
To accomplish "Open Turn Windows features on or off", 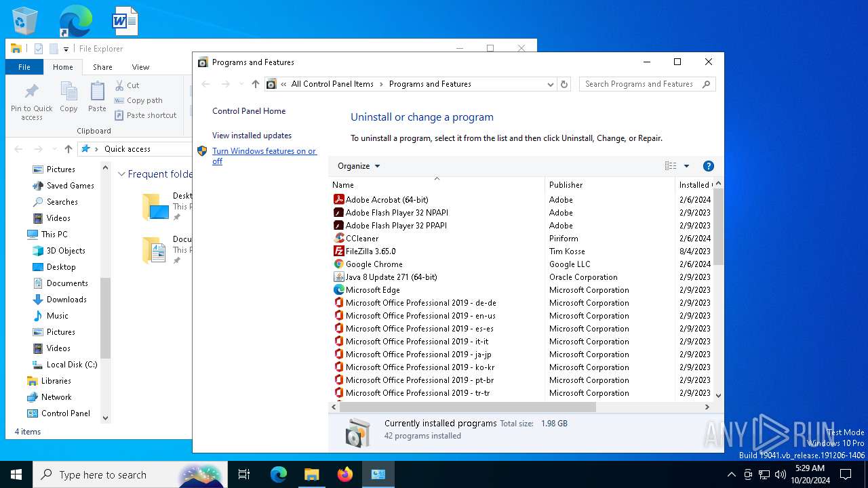I will [264, 156].
